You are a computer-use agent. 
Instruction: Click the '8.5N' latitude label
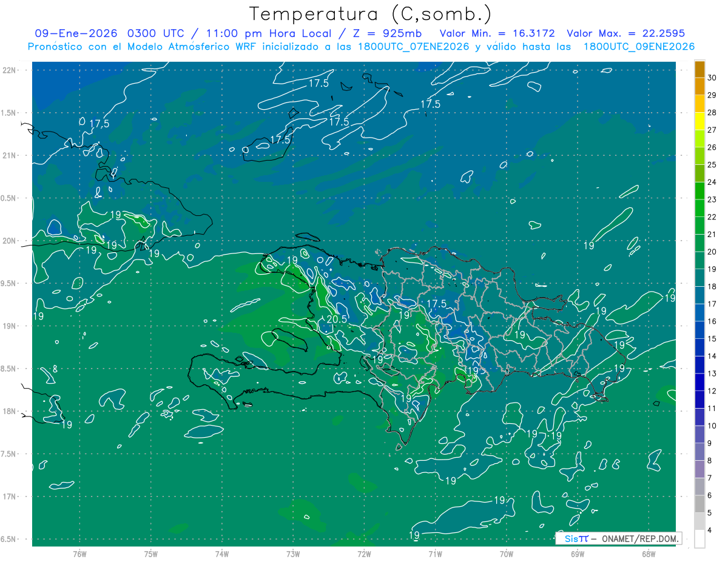point(8,369)
